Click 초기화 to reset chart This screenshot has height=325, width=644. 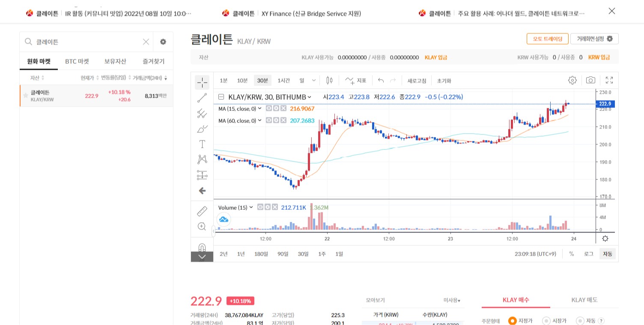[x=444, y=81]
